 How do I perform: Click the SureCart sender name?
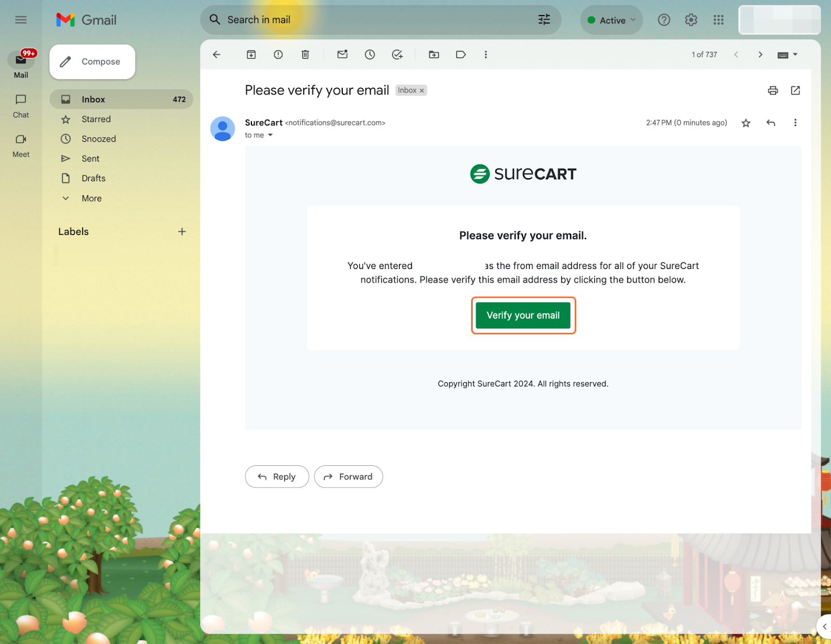coord(264,123)
